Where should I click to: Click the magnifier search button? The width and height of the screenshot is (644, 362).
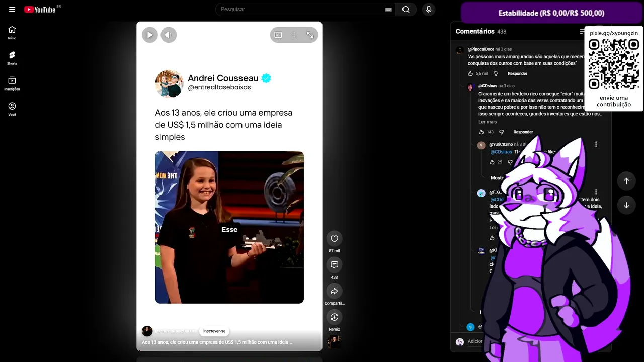(x=406, y=10)
